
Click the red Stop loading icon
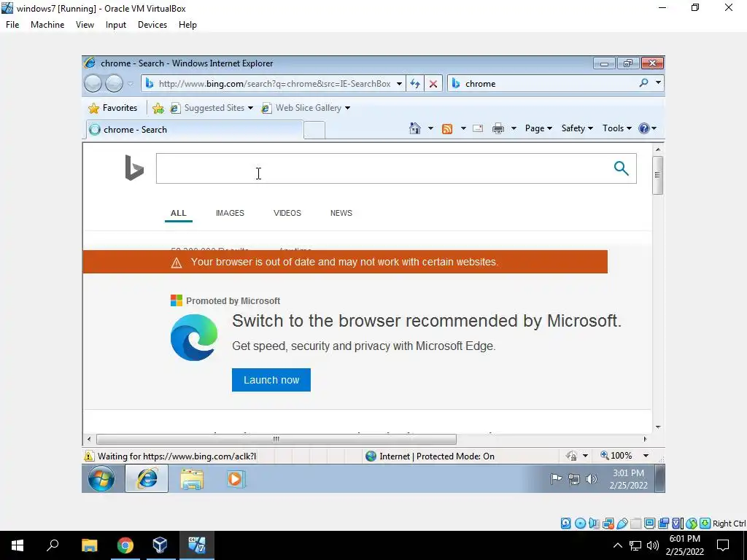pyautogui.click(x=433, y=84)
